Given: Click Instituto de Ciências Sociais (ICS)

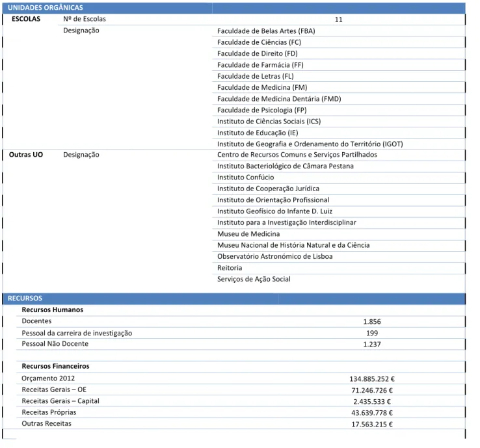Looking at the screenshot, I should (x=269, y=122).
